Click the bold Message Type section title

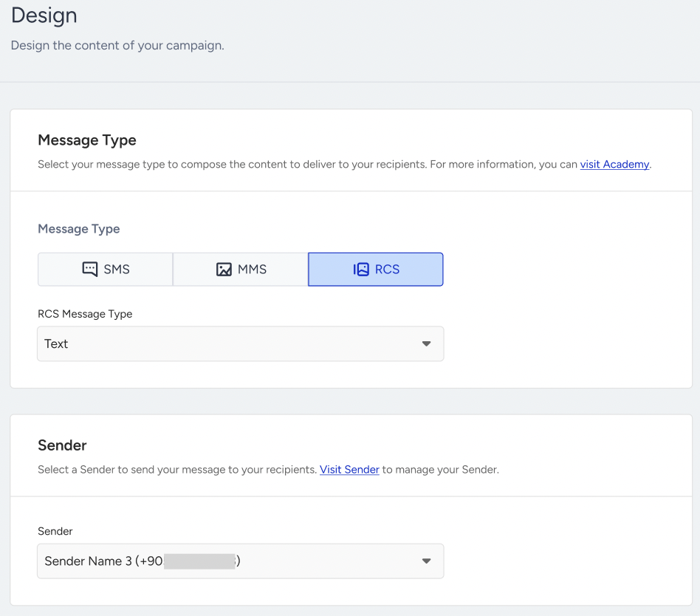click(x=87, y=140)
